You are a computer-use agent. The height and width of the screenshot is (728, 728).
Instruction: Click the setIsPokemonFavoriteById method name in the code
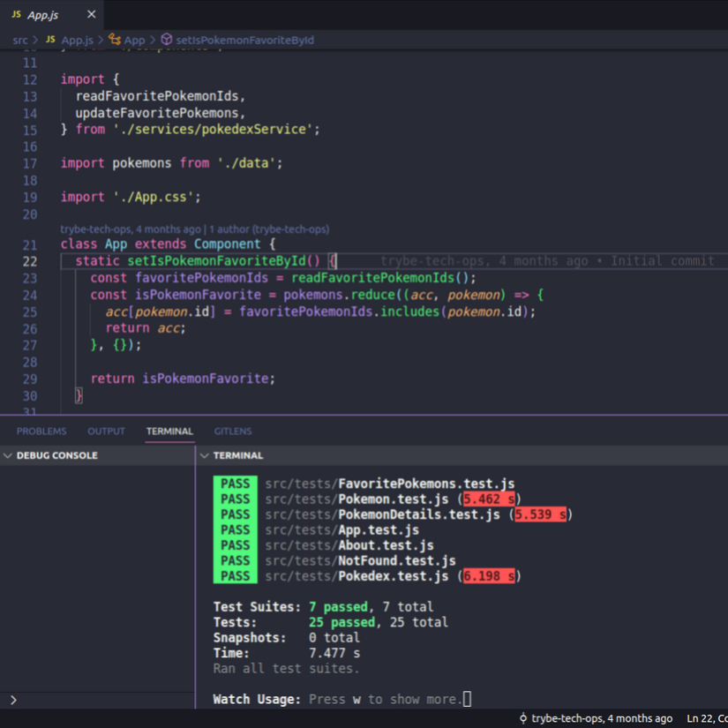pyautogui.click(x=216, y=261)
